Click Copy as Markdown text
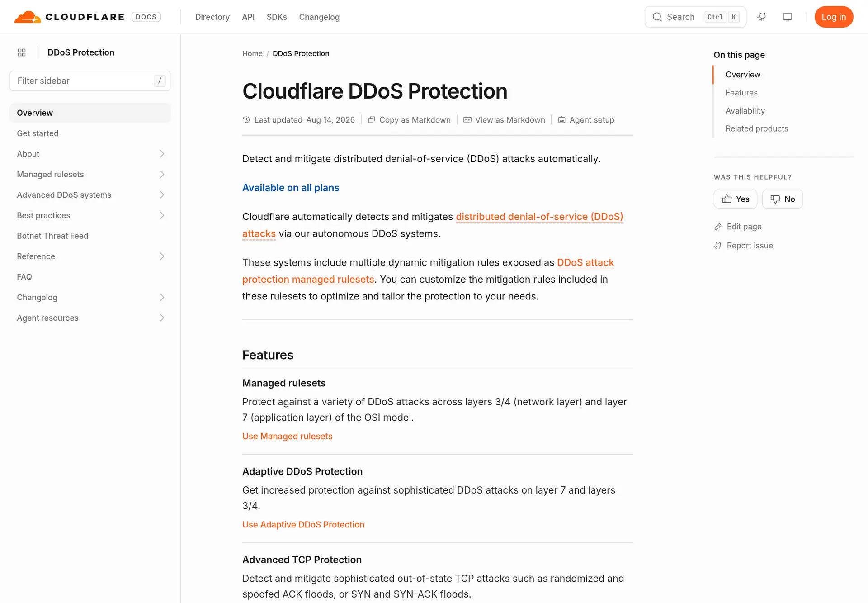 pyautogui.click(x=415, y=120)
